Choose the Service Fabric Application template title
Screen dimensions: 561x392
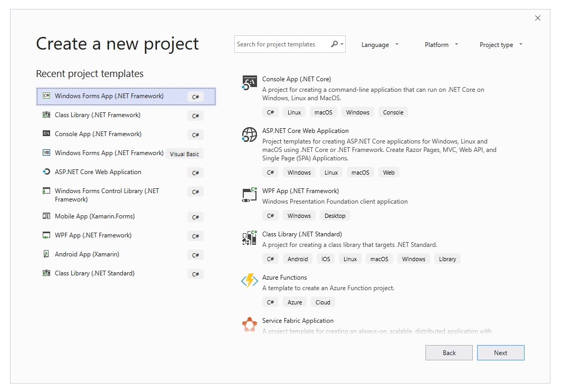click(x=298, y=321)
